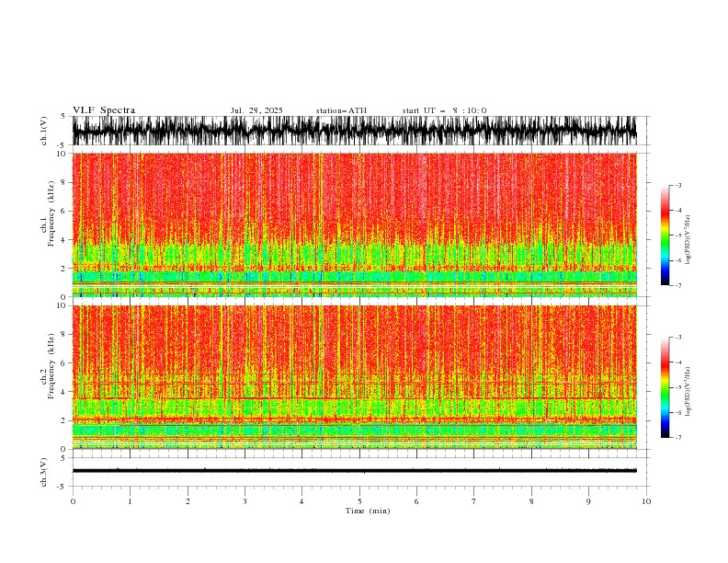Click the time axis tick label '5'
This screenshot has width=728, height=563.
click(x=359, y=501)
